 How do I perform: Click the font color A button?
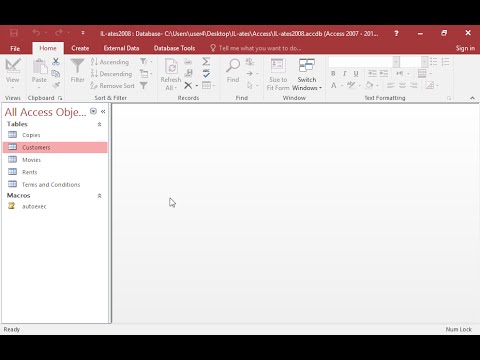click(334, 86)
